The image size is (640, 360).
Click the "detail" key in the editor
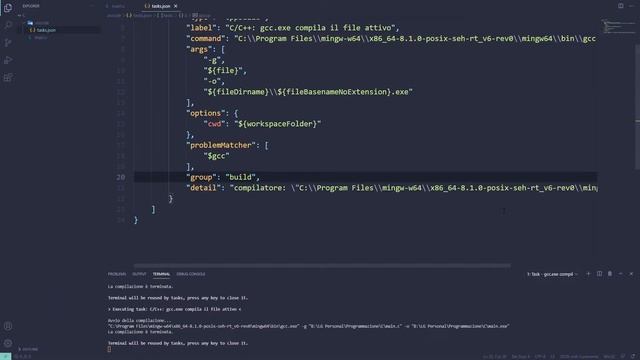(x=203, y=188)
